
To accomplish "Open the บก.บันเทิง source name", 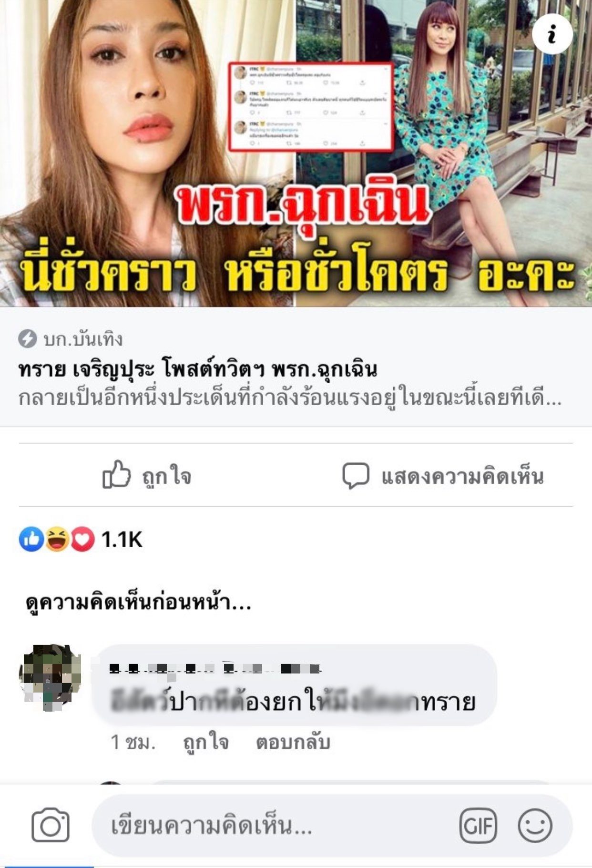I will click(x=83, y=339).
